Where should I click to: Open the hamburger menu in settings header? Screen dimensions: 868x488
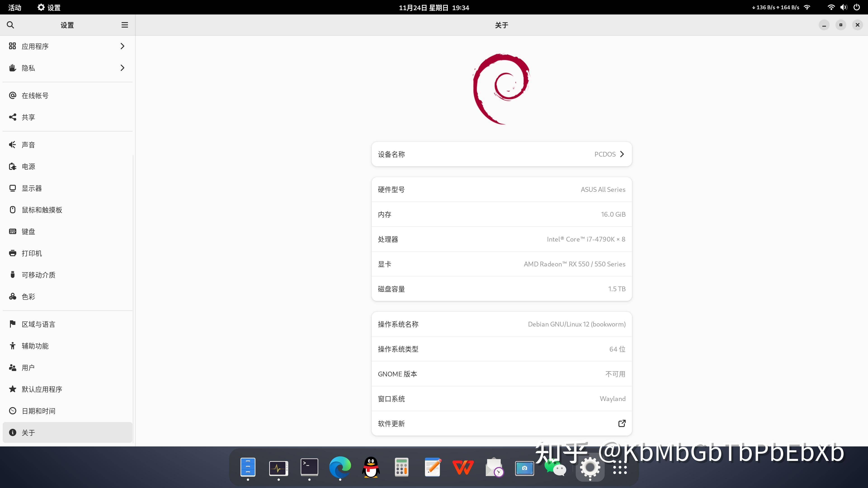tap(125, 25)
